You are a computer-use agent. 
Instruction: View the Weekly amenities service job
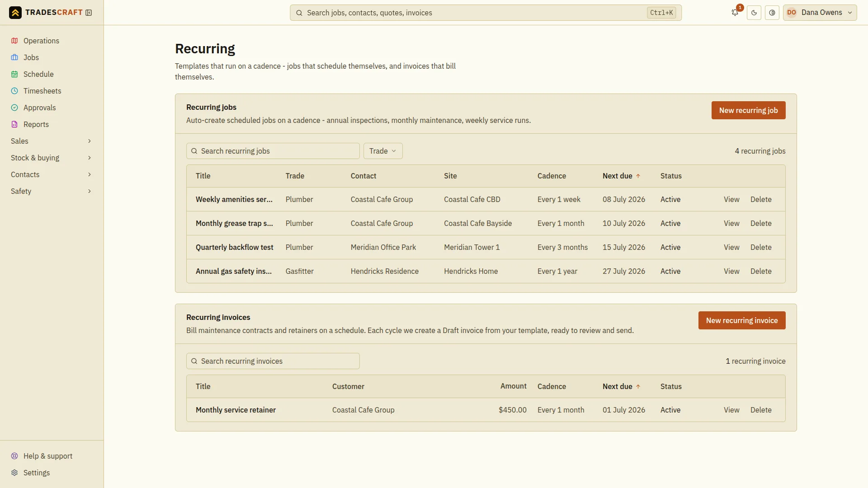[x=731, y=199]
